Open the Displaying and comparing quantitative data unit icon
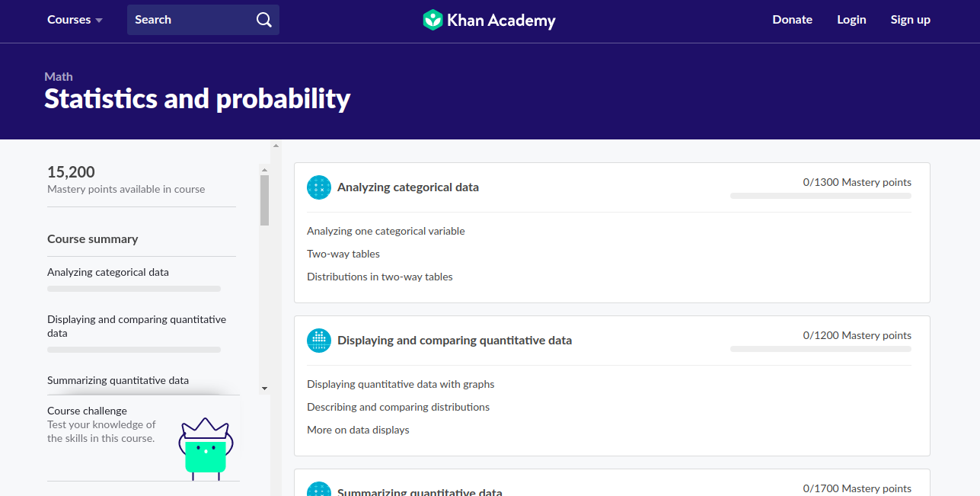Screen dimensions: 980x496 319,341
